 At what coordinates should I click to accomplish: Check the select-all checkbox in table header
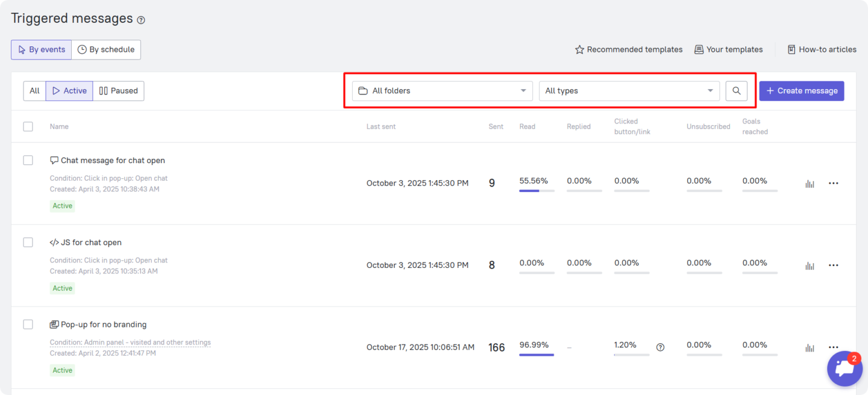click(28, 126)
